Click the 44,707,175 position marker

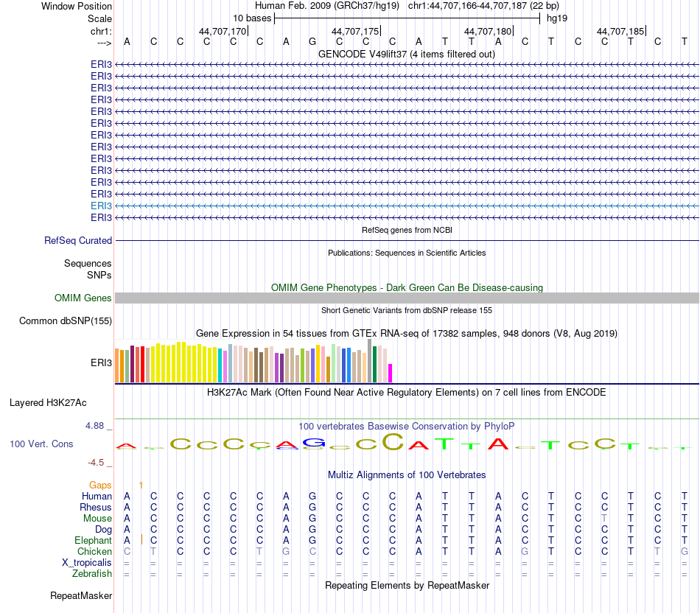pos(355,31)
